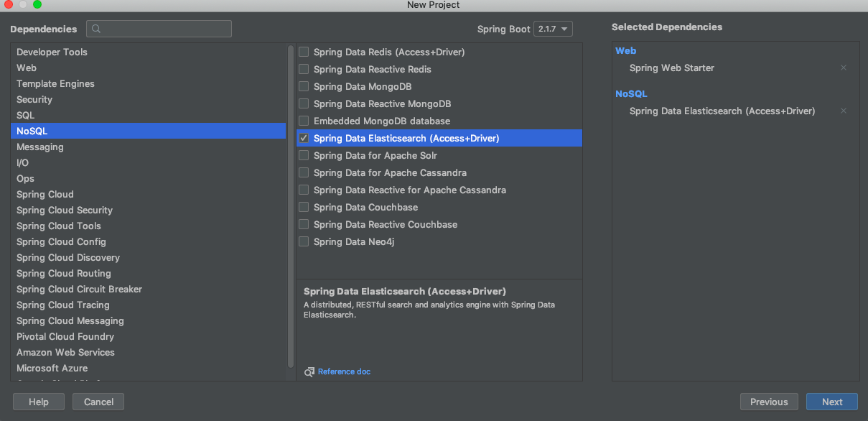
Task: Select the I/O category
Action: tap(148, 162)
